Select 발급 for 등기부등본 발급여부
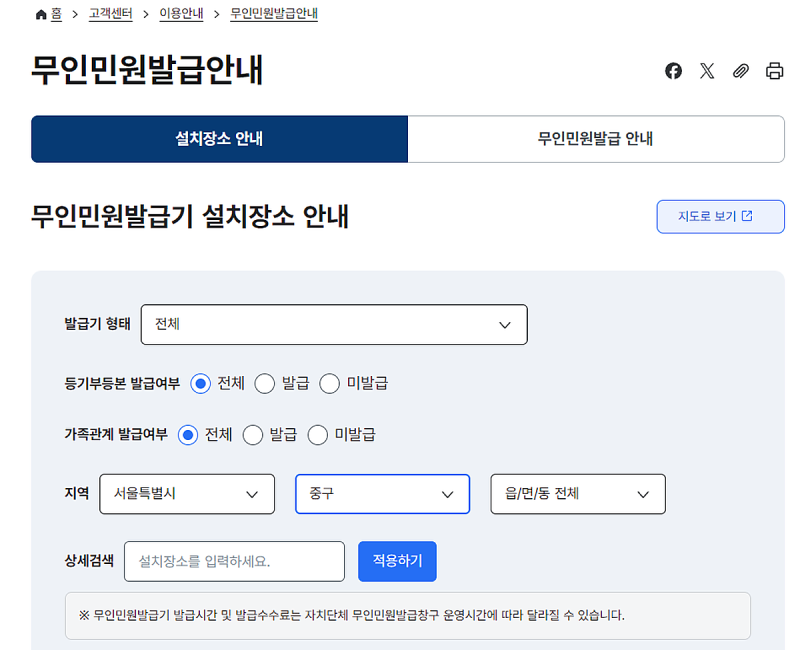 tap(264, 383)
